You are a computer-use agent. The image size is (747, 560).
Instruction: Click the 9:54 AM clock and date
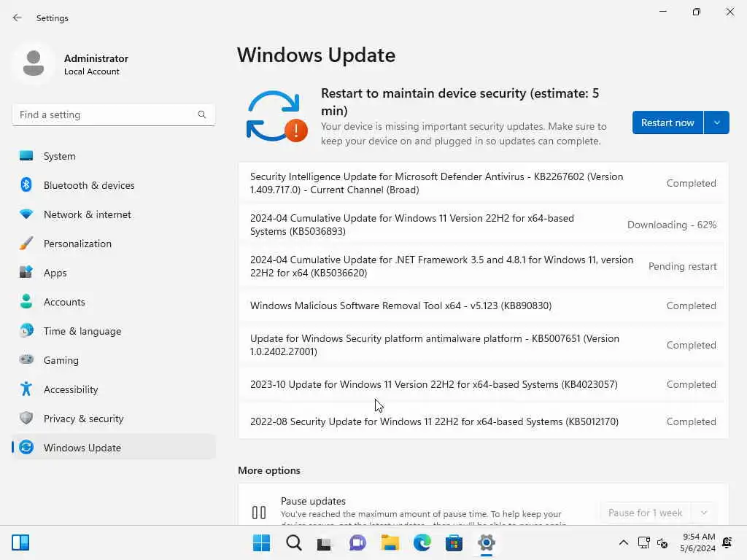tap(698, 542)
